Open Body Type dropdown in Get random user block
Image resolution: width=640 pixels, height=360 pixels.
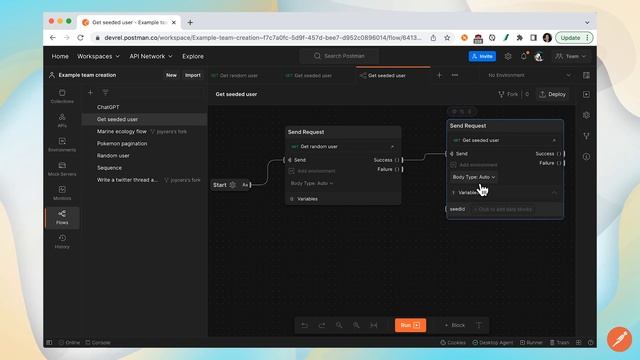coord(312,184)
